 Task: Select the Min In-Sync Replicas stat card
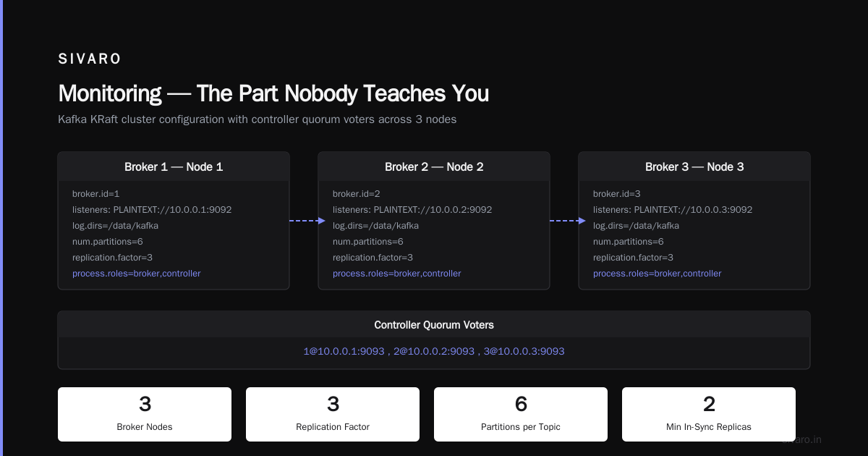[709, 414]
